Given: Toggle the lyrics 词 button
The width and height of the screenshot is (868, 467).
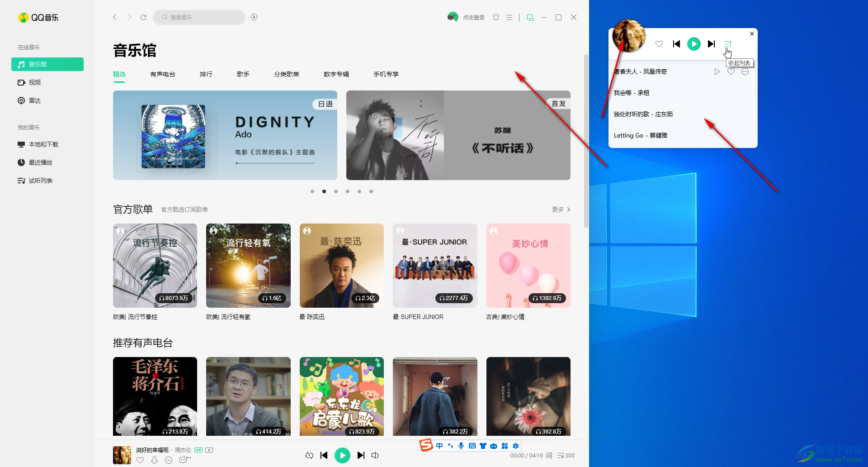Looking at the screenshot, I should [x=549, y=455].
